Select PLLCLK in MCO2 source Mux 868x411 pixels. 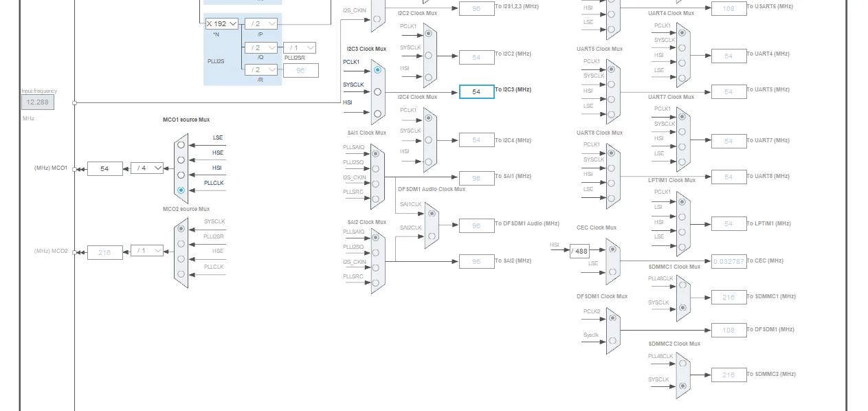click(x=181, y=274)
